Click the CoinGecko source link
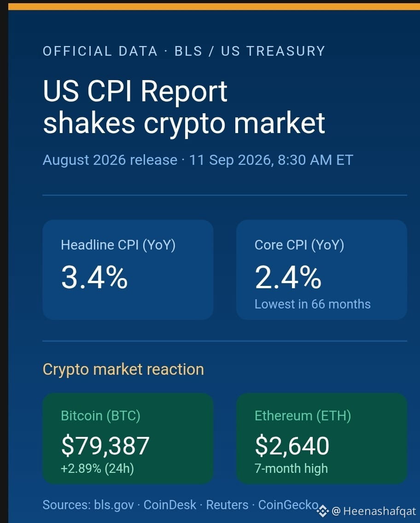This screenshot has width=420, height=523. point(288,505)
